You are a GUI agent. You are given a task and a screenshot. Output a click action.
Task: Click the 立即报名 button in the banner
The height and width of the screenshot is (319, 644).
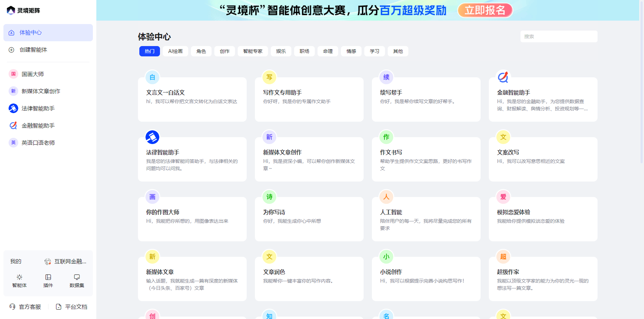[485, 10]
